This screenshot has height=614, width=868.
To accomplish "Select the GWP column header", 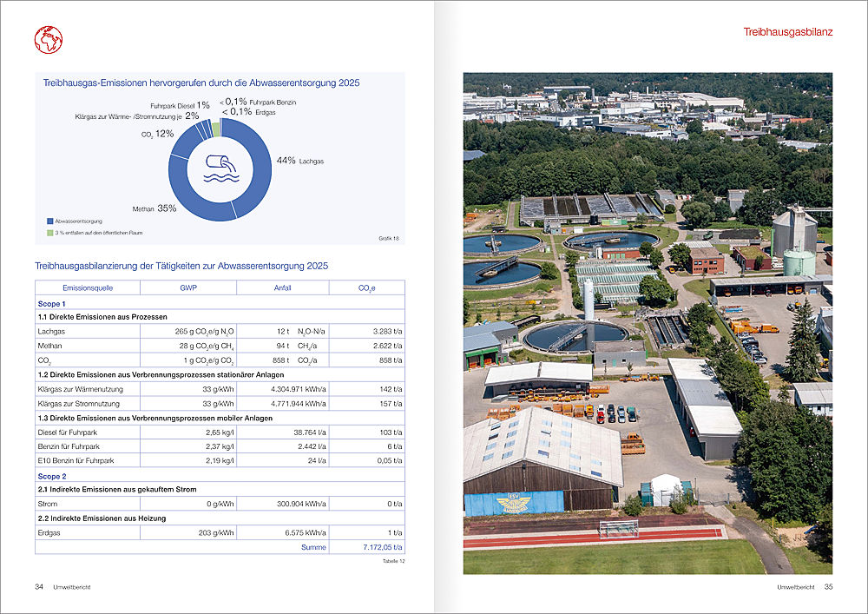I will coord(188,287).
